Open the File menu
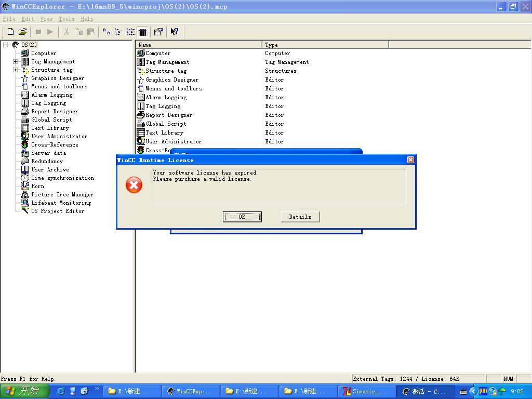The width and height of the screenshot is (532, 399). click(x=9, y=19)
